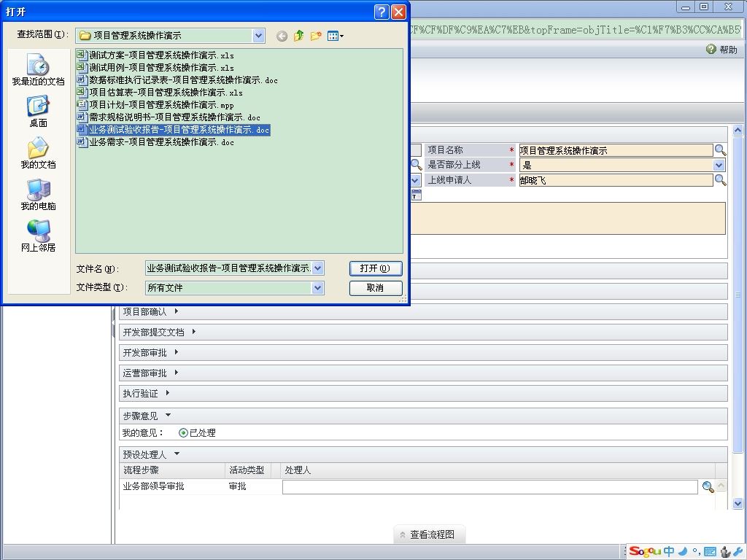Open the 是否部分上线 dropdown
747x560 pixels.
(719, 166)
